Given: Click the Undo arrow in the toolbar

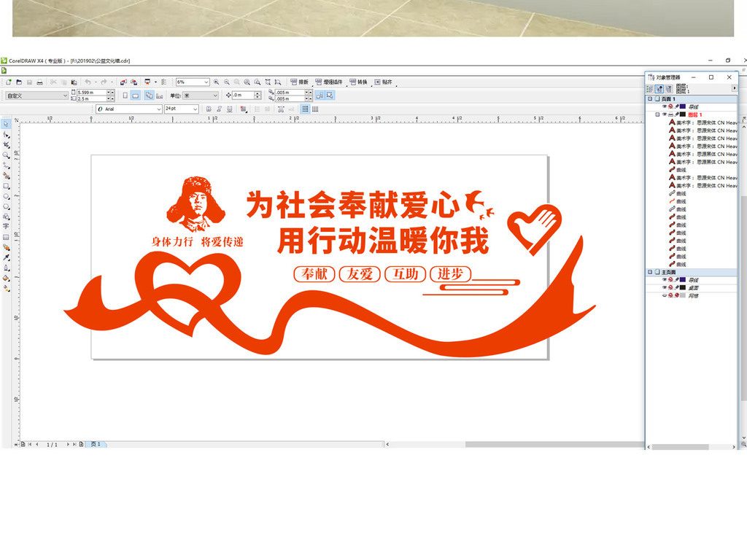Looking at the screenshot, I should [87, 82].
